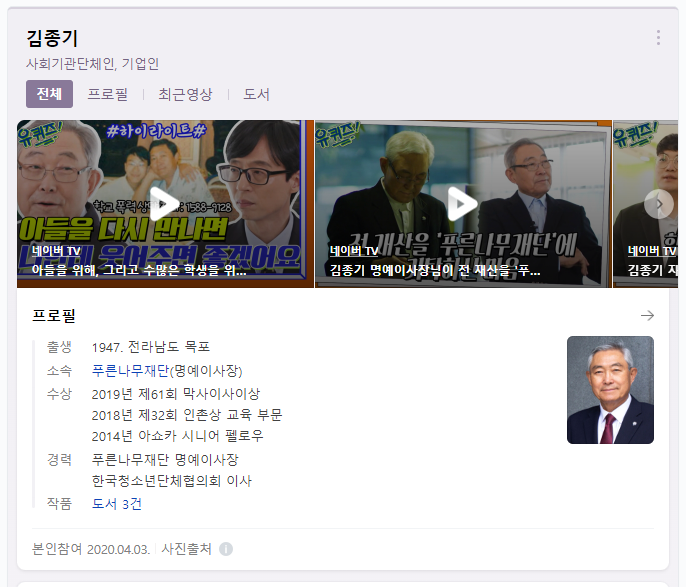
Task: Click the 출생 field label
Action: [59, 347]
